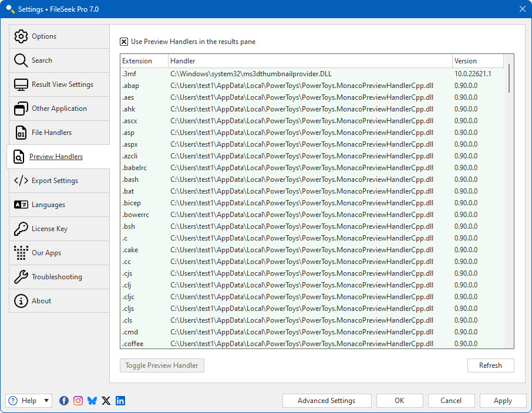Open the Facebook social link icon
The image size is (532, 413).
point(64,401)
